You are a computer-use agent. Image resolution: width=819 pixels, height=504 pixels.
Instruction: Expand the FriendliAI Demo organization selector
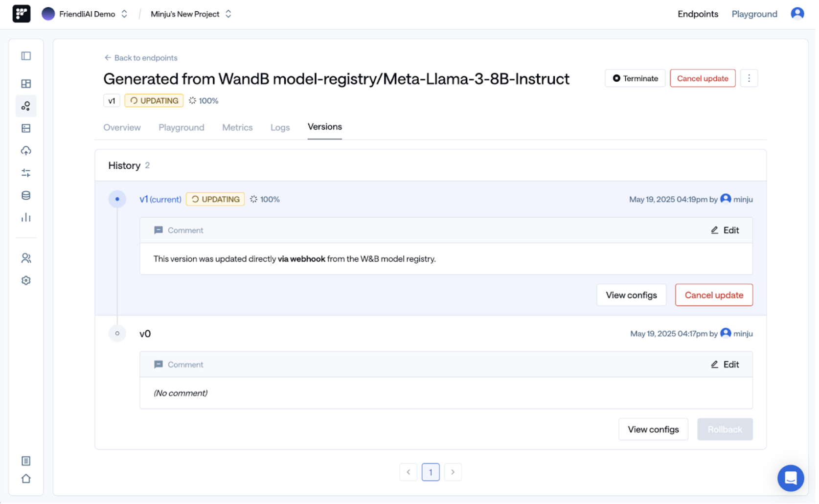(x=124, y=14)
